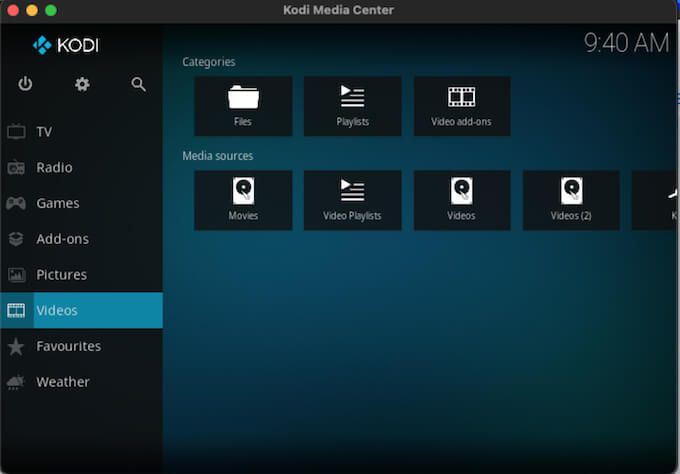680x474 pixels.
Task: Click the Weather cloud icon
Action: tap(16, 382)
